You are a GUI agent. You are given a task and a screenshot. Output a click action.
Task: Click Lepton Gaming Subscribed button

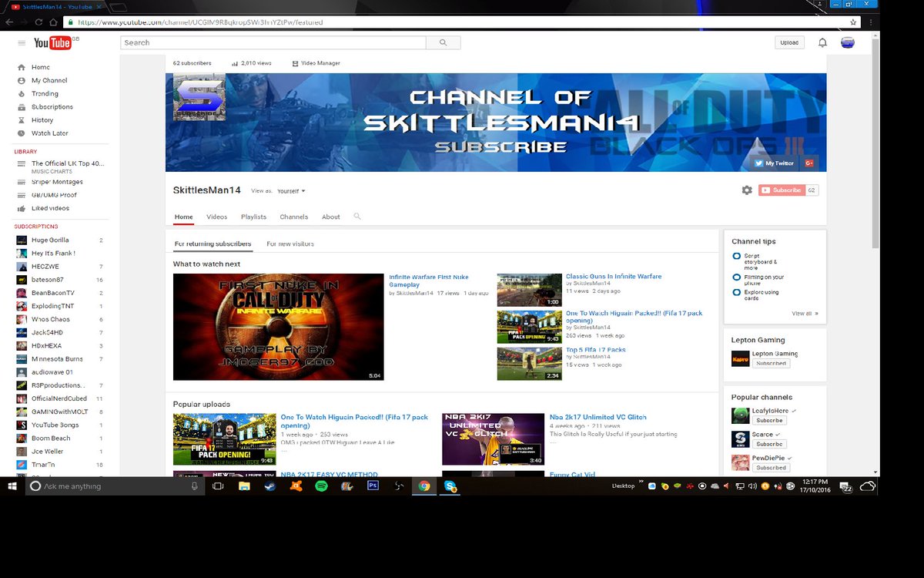[x=771, y=363]
